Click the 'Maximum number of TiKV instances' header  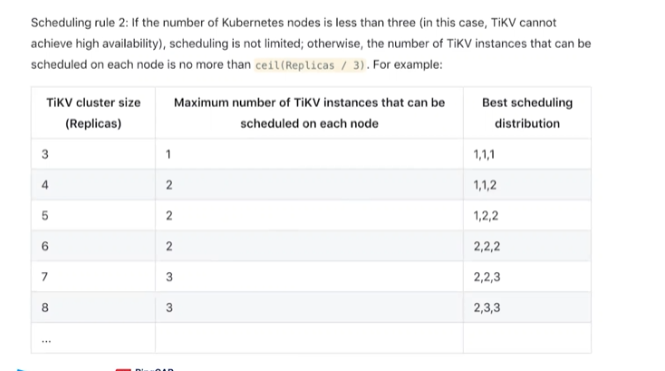coord(309,113)
